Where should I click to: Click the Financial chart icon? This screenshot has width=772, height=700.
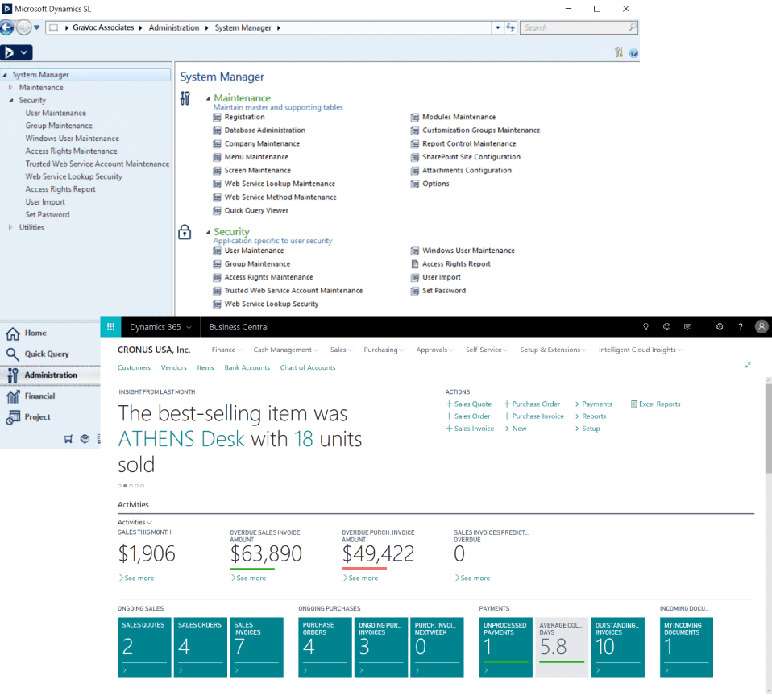12,396
